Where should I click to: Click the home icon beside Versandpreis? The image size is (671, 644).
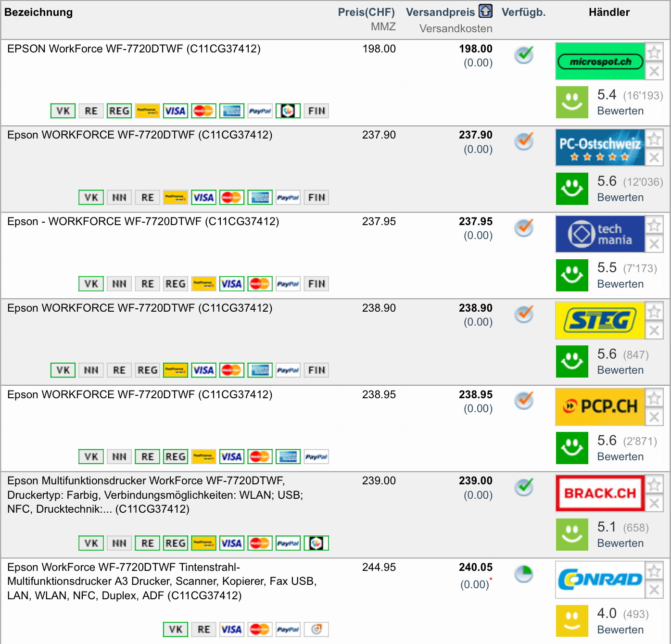point(485,11)
